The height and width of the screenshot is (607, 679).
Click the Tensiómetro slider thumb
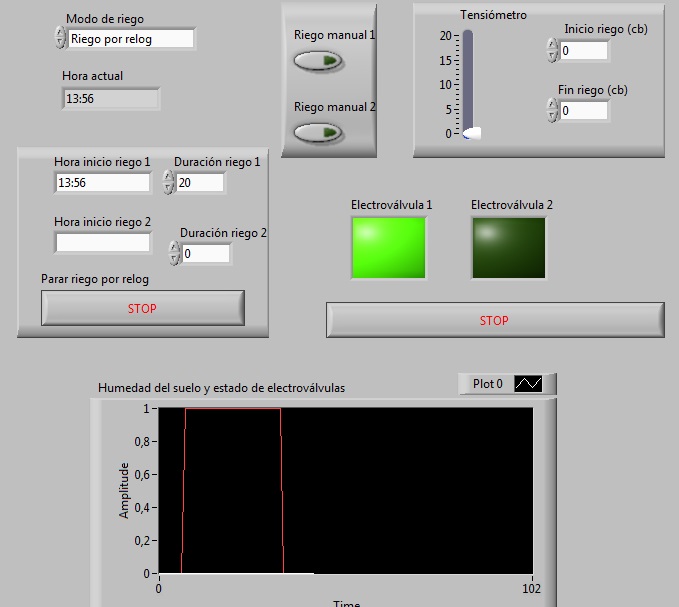click(472, 133)
